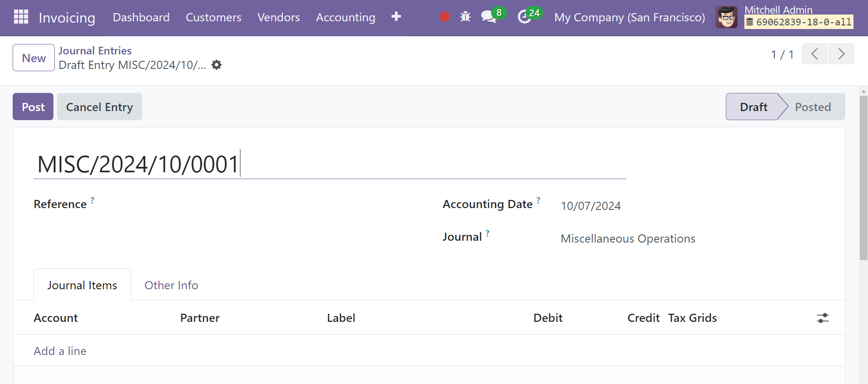The image size is (868, 384).
Task: Open the gear actions menu beside record title
Action: point(217,65)
